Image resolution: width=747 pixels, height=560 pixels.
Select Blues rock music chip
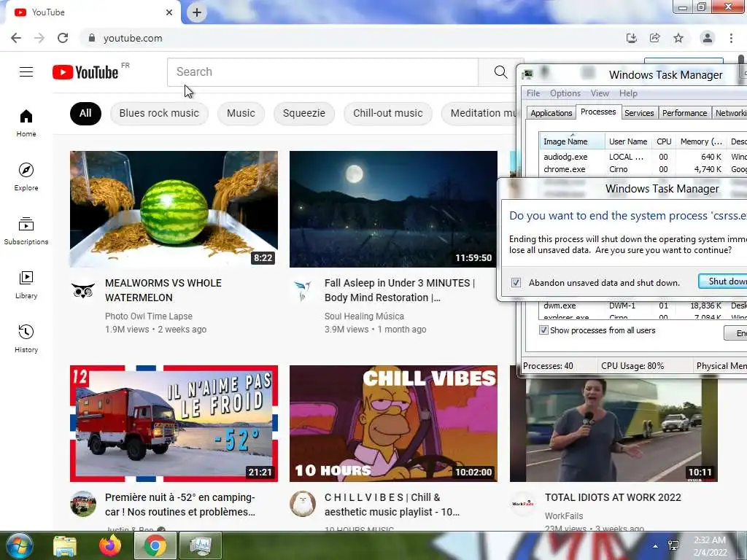[x=159, y=113]
